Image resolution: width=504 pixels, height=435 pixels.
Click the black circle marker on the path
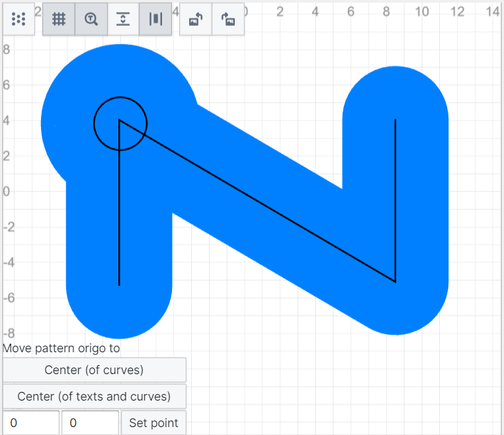click(x=120, y=124)
